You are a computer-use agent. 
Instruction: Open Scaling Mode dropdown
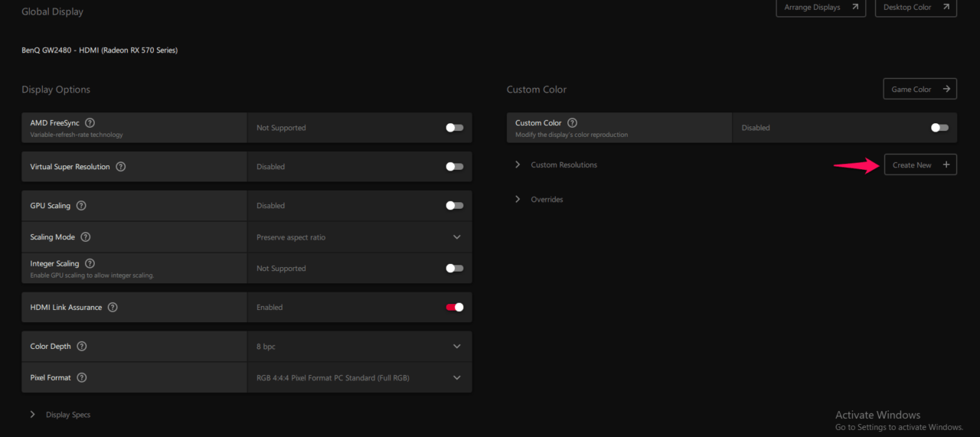point(360,237)
